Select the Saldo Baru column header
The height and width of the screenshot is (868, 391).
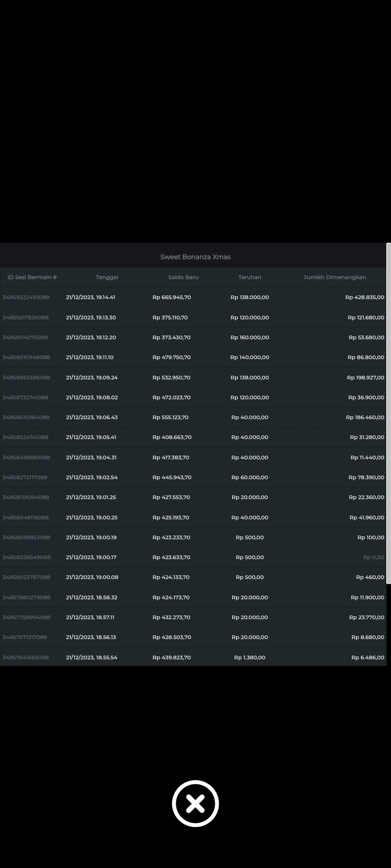(x=183, y=277)
